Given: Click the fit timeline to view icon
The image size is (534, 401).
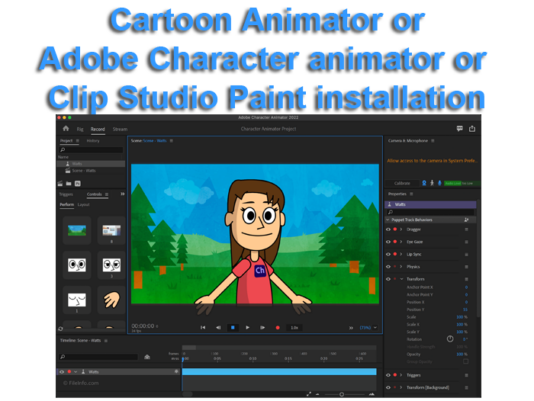Looking at the screenshot, I should pyautogui.click(x=309, y=394).
